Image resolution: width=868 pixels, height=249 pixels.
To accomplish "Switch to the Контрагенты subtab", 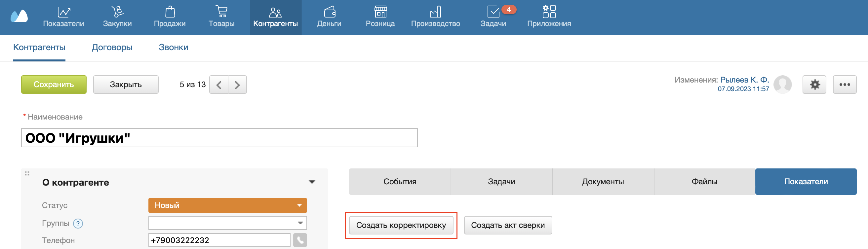I will 39,48.
